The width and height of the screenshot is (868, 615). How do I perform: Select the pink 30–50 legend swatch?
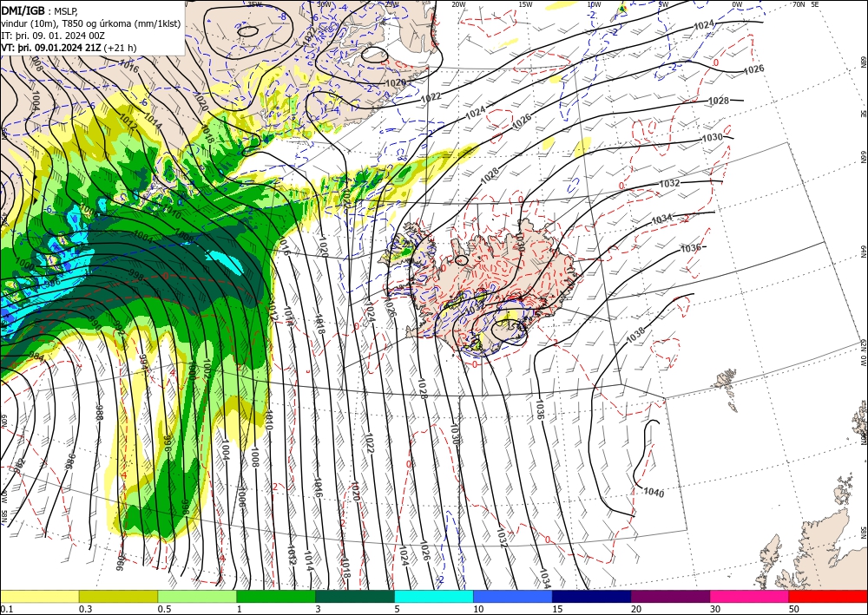(750, 596)
